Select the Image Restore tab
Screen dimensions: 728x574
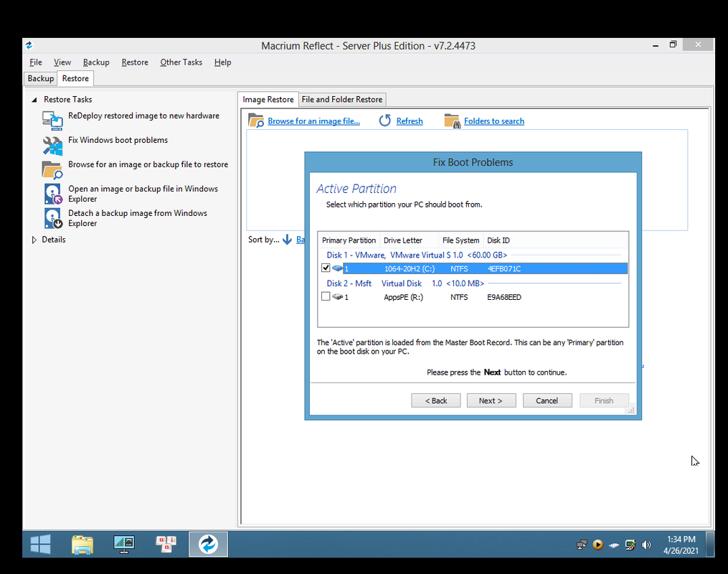pos(268,100)
